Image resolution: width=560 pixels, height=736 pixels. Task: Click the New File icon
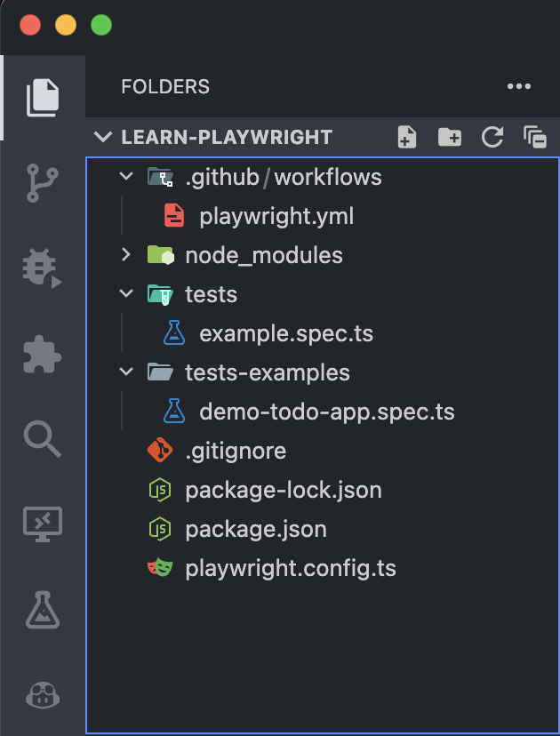coord(406,137)
